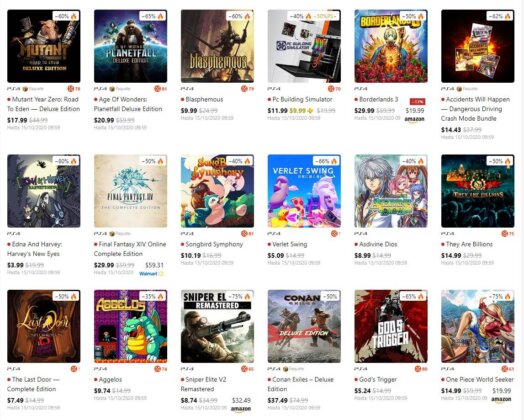The image size is (524, 420).
Task: Go to The Last Door Complete Edition link
Action: [33, 384]
